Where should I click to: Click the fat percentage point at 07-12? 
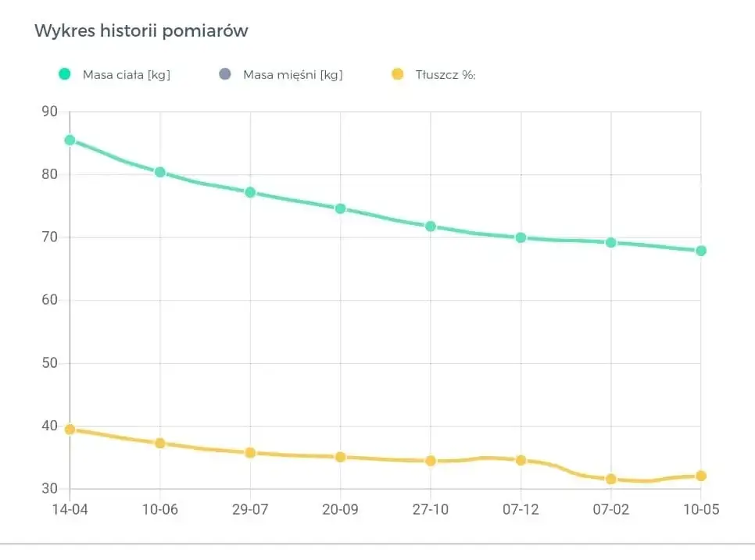tap(521, 460)
